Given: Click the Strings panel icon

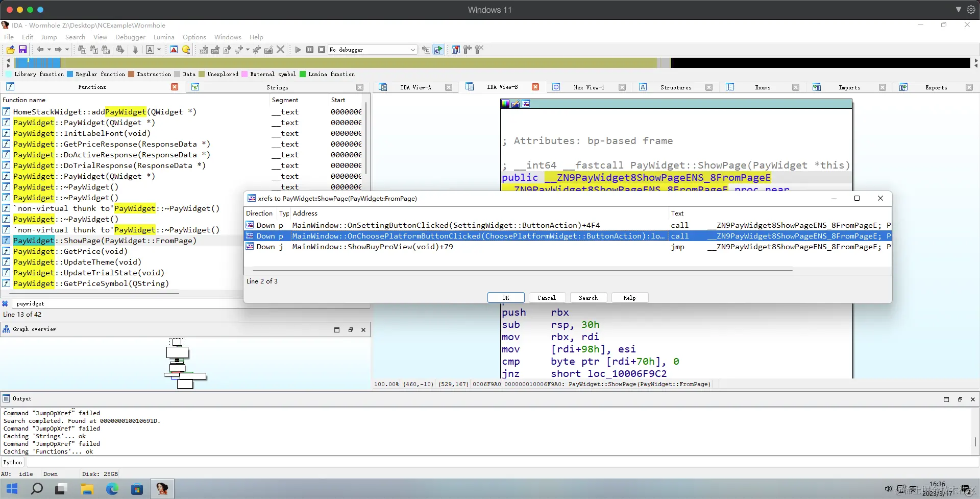Looking at the screenshot, I should [x=195, y=87].
